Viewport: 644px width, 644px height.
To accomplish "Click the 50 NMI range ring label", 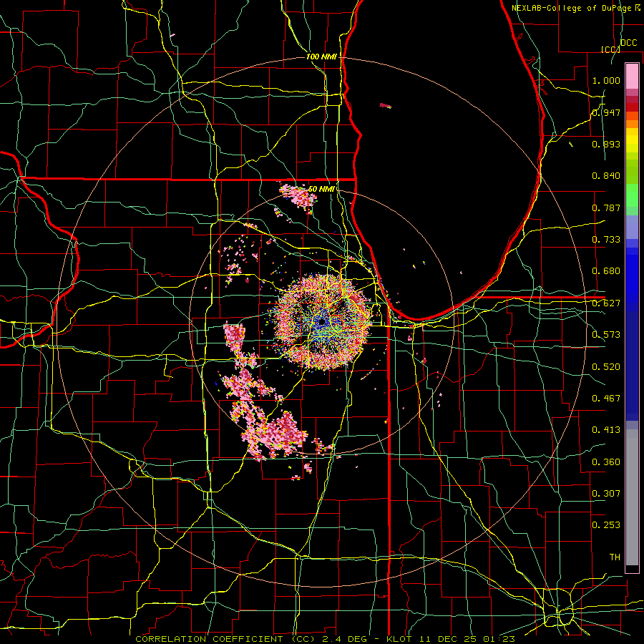I will click(321, 189).
